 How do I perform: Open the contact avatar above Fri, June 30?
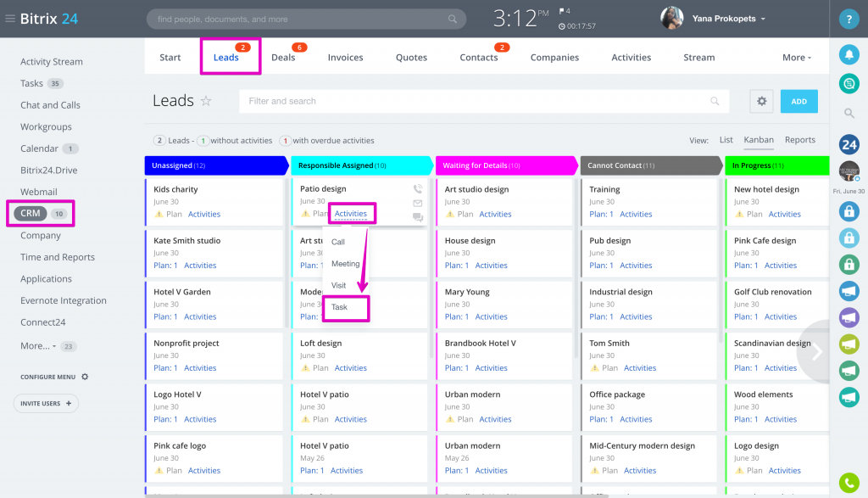tap(849, 171)
